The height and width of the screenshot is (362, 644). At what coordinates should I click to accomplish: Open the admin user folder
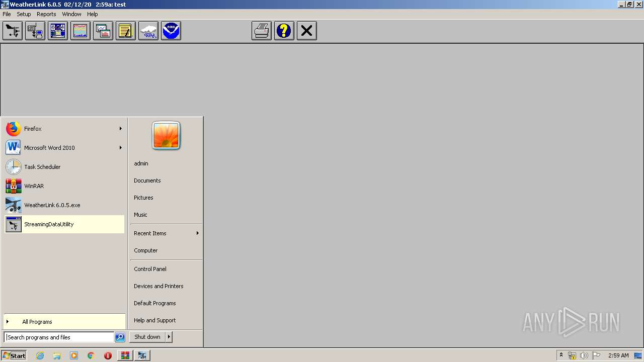pos(141,163)
